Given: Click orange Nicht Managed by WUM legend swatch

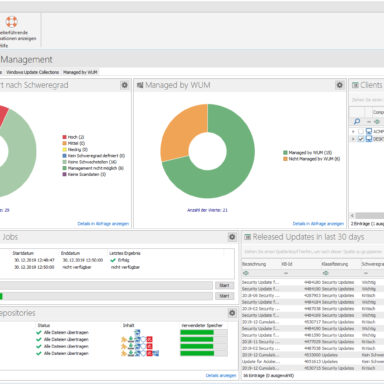Looking at the screenshot, I should pos(285,159).
